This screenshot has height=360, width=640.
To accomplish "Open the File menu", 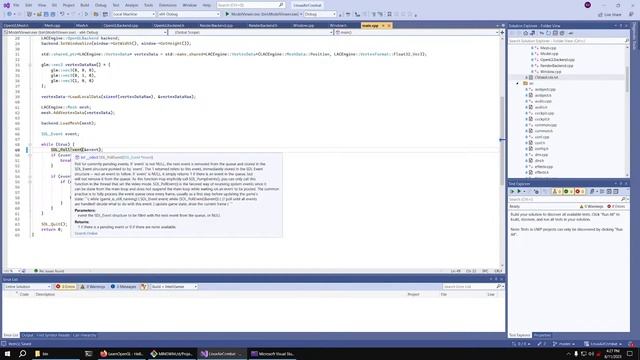I will click(16, 5).
